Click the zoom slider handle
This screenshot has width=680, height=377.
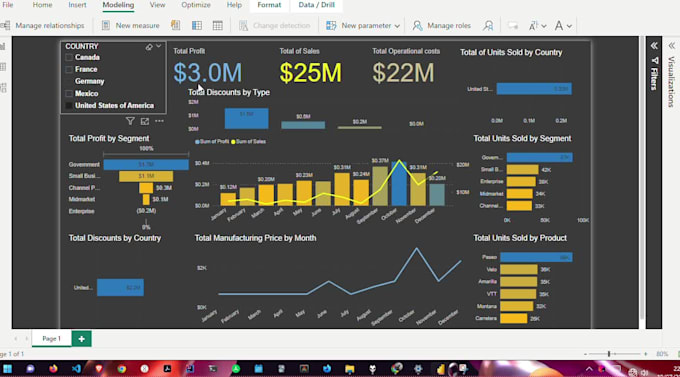tap(609, 354)
